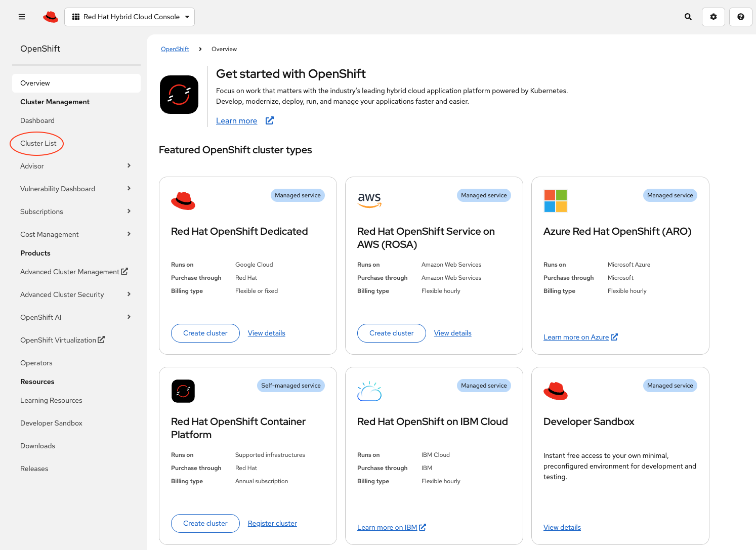Click the OpenShift logo beside the heading
Image resolution: width=756 pixels, height=550 pixels.
(179, 95)
